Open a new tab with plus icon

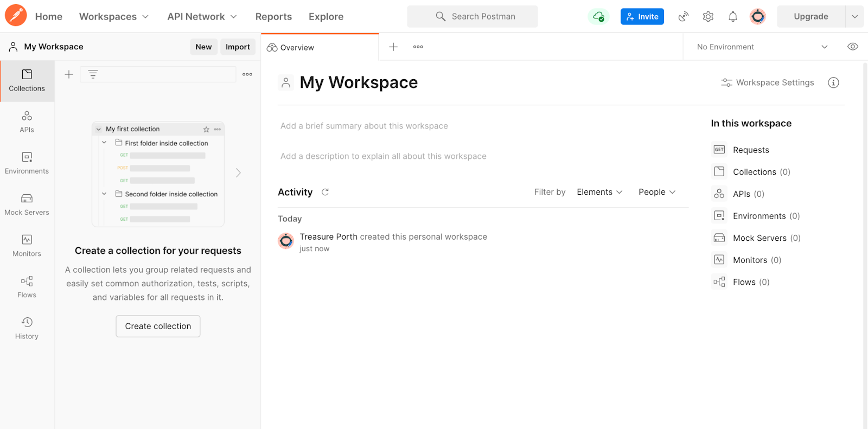click(x=393, y=47)
